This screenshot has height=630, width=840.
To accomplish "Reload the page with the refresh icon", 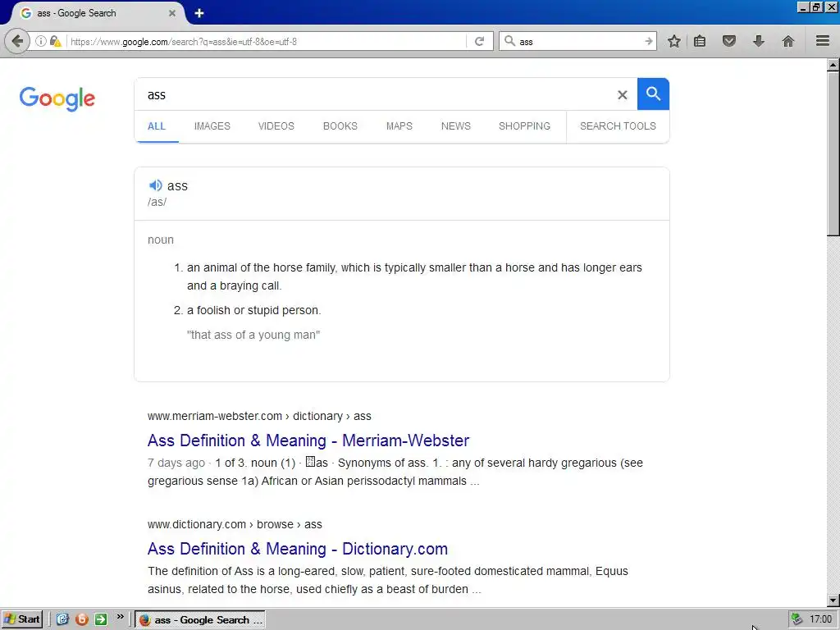I will coord(479,41).
